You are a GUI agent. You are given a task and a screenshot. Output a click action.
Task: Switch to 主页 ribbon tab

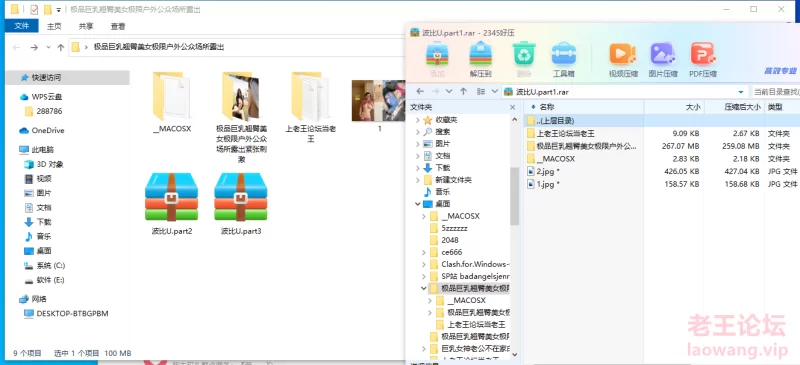pos(54,27)
